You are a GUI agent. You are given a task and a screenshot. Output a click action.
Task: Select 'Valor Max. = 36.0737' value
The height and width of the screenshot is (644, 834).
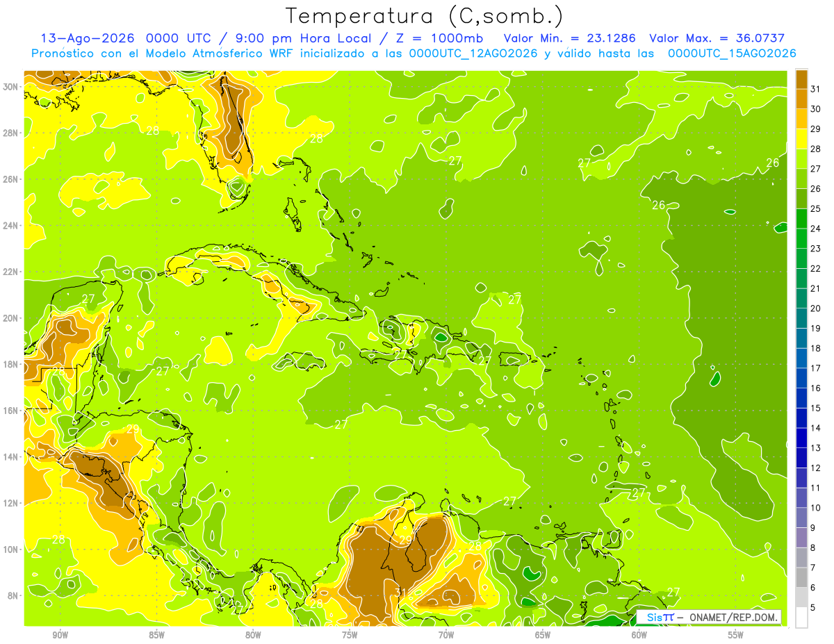pyautogui.click(x=717, y=38)
